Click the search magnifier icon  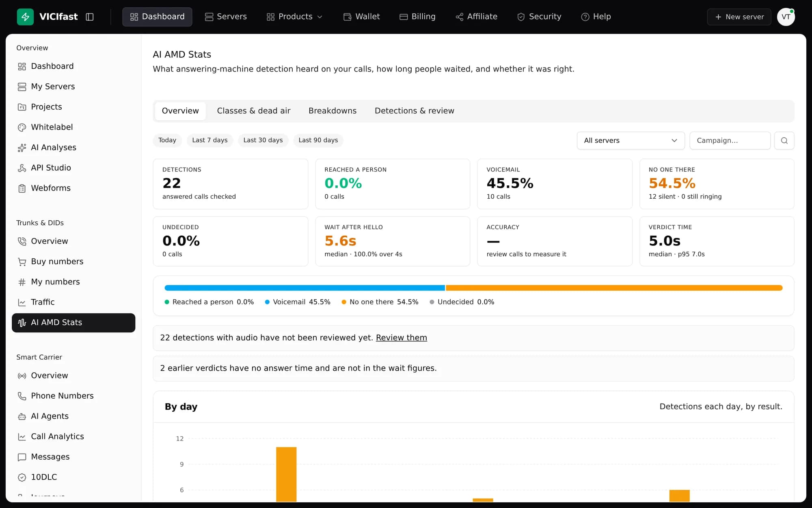784,140
